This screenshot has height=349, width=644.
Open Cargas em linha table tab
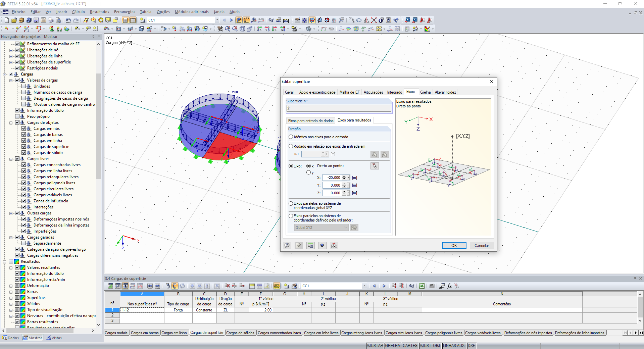point(174,333)
